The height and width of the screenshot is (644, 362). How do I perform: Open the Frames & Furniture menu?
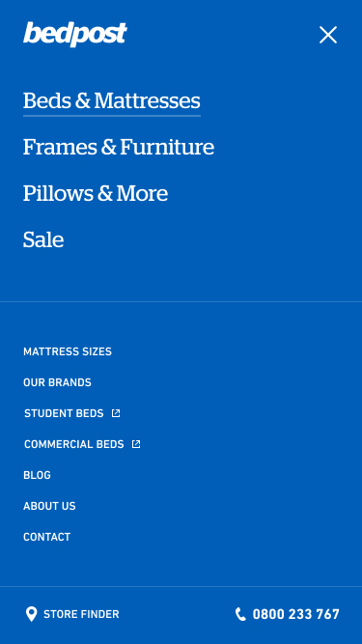coord(119,147)
